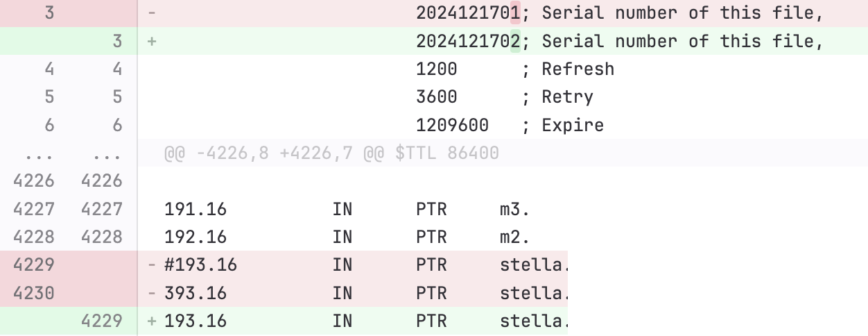
Task: Click minus marker before 393.16
Action: (x=152, y=293)
